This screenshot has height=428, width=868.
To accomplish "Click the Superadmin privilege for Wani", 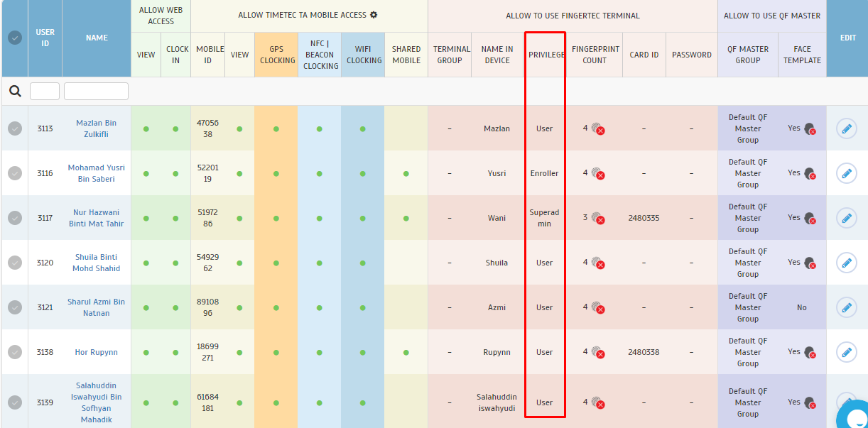I will [545, 218].
